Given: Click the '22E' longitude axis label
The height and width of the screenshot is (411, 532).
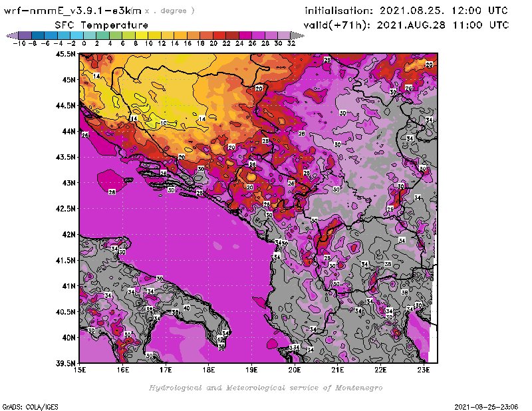Looking at the screenshot, I should coord(380,370).
